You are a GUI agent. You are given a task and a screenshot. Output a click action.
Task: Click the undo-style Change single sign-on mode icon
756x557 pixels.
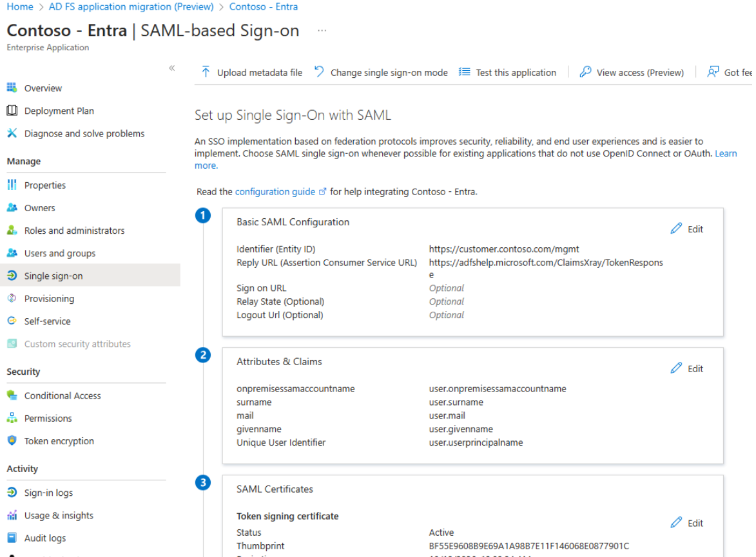(x=319, y=71)
